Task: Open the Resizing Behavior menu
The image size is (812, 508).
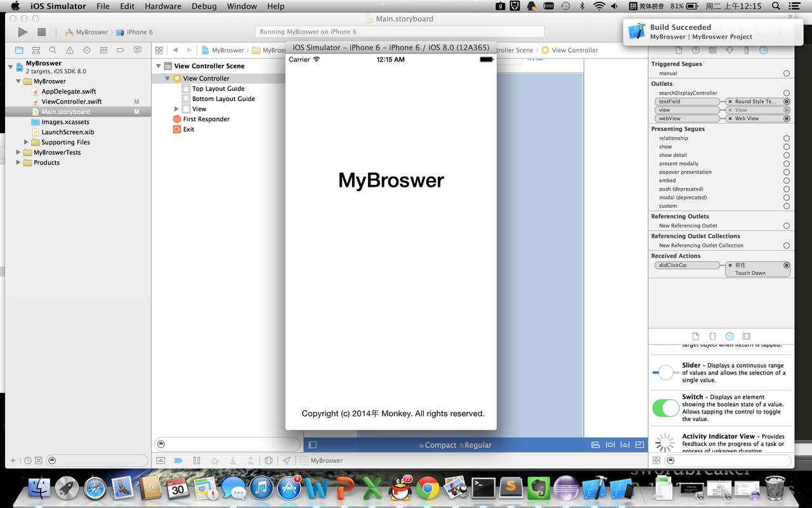Action: click(639, 445)
